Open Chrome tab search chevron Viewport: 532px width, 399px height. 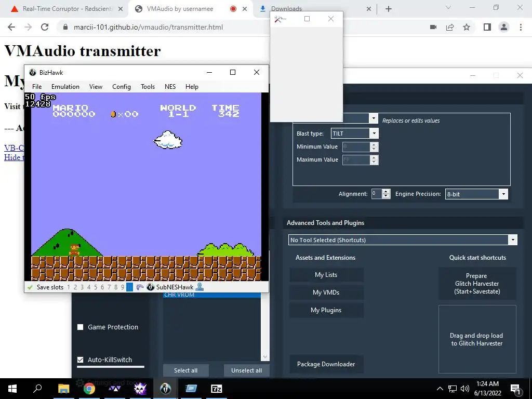click(448, 8)
